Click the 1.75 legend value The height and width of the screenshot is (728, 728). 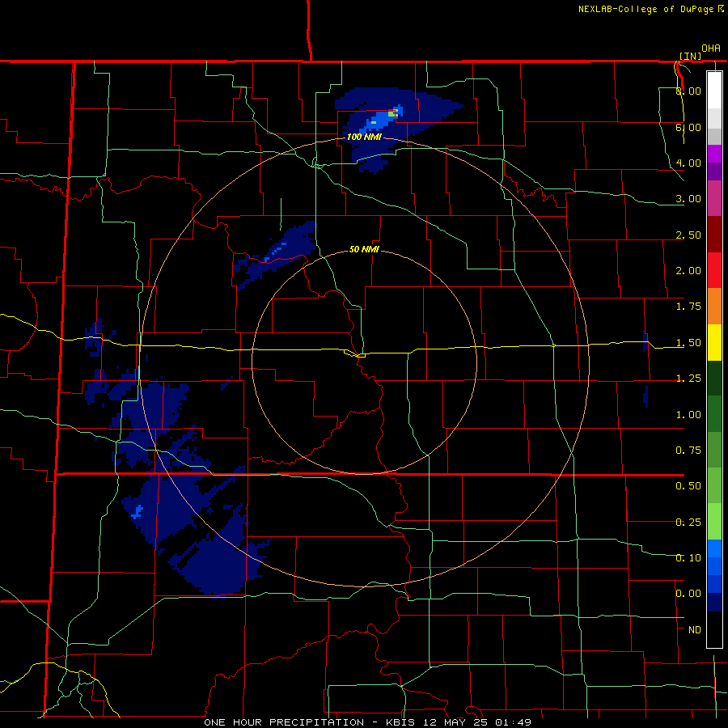pyautogui.click(x=688, y=307)
